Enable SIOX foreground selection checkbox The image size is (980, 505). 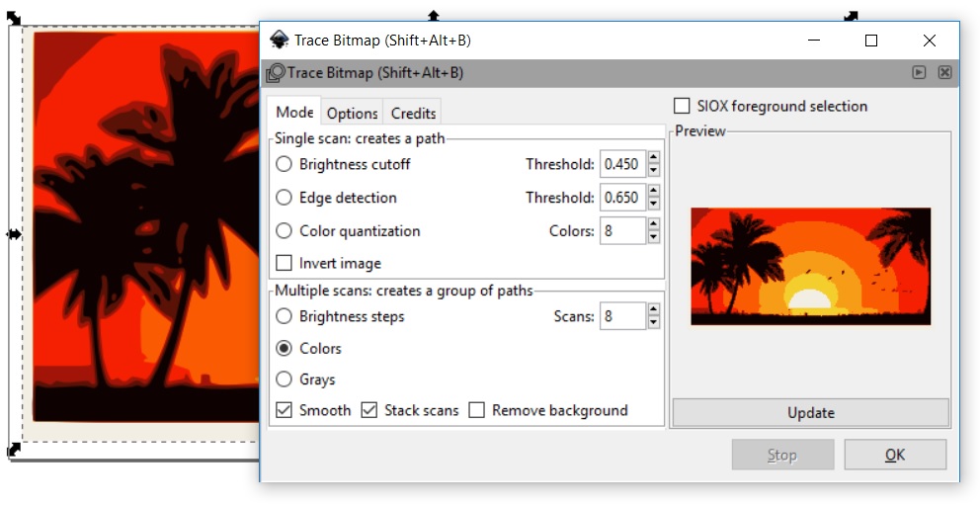(x=682, y=106)
